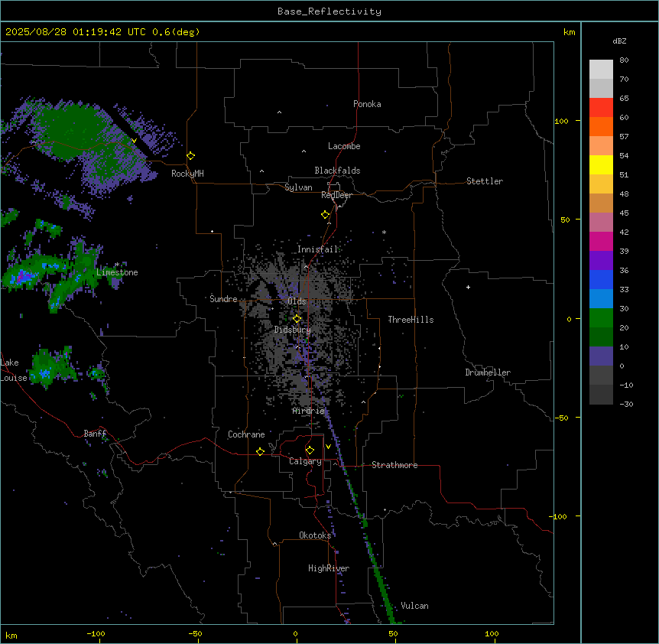The width and height of the screenshot is (659, 644).
Task: Click the Cochrane town label
Action: pyautogui.click(x=246, y=434)
